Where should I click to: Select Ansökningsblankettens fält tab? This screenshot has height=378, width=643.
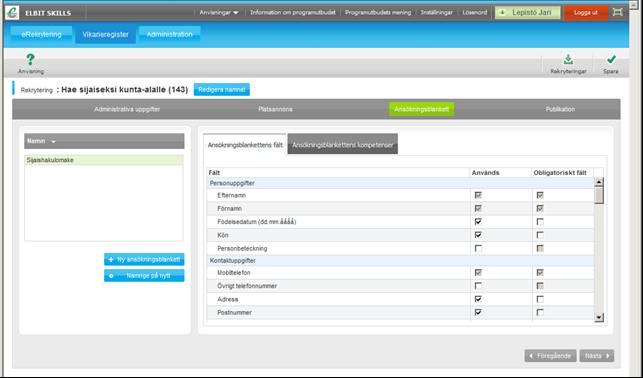point(245,145)
